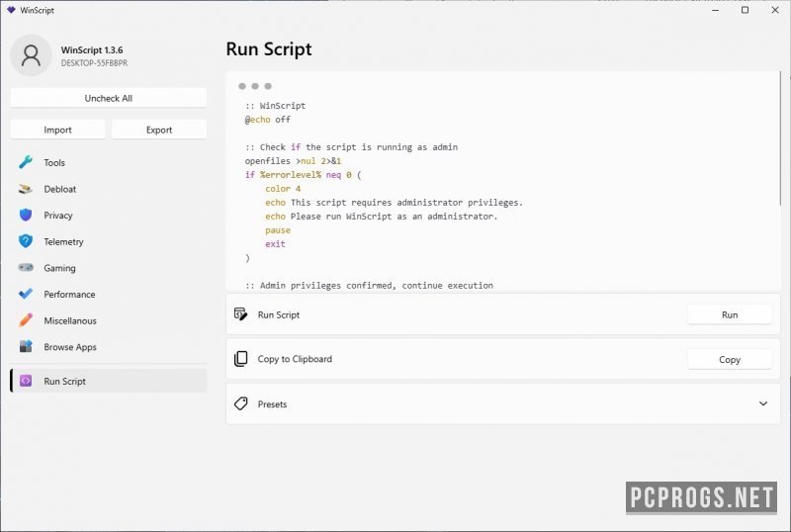Click Run to execute script
The height and width of the screenshot is (532, 791).
[x=730, y=314]
